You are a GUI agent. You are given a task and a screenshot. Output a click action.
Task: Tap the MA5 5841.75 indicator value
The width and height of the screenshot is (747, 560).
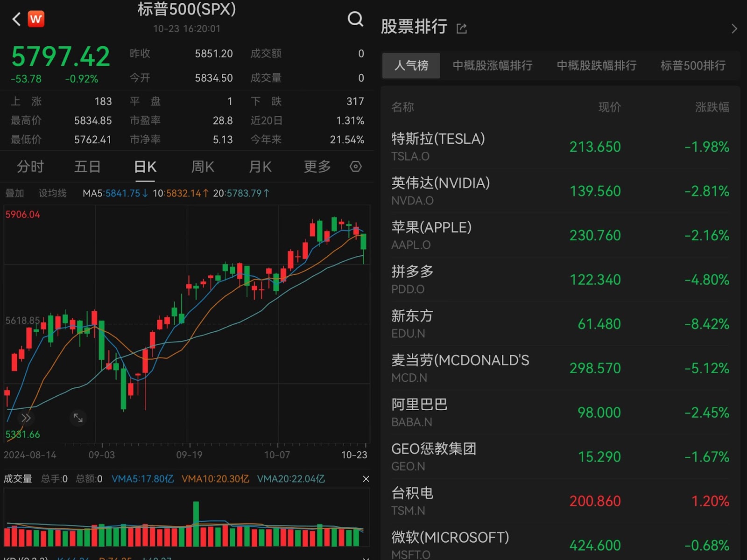tap(115, 193)
